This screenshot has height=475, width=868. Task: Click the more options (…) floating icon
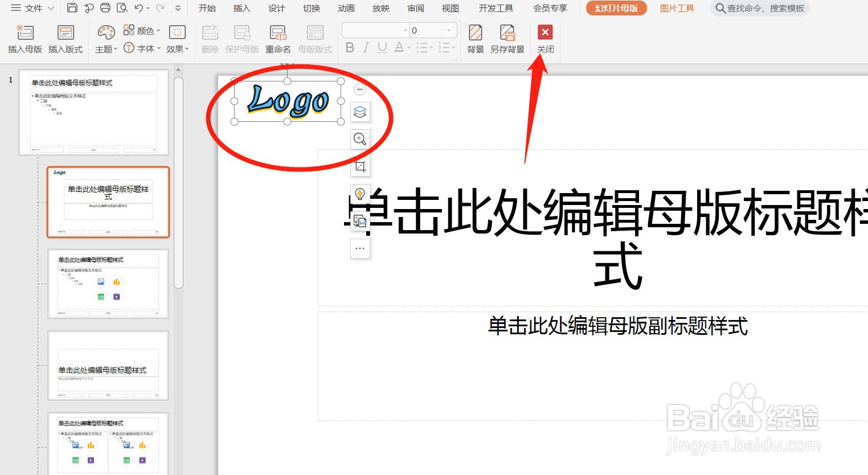pyautogui.click(x=360, y=248)
